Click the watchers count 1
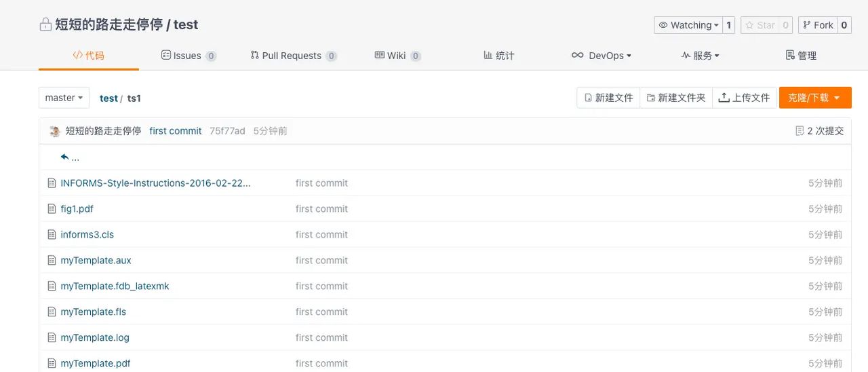The height and width of the screenshot is (372, 868). pyautogui.click(x=729, y=25)
